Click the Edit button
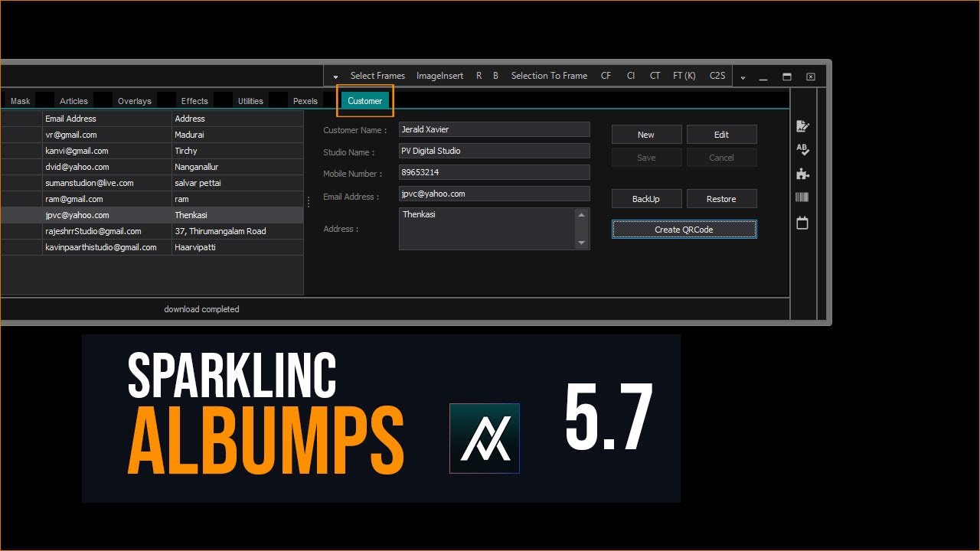Image resolution: width=980 pixels, height=551 pixels. [x=721, y=135]
